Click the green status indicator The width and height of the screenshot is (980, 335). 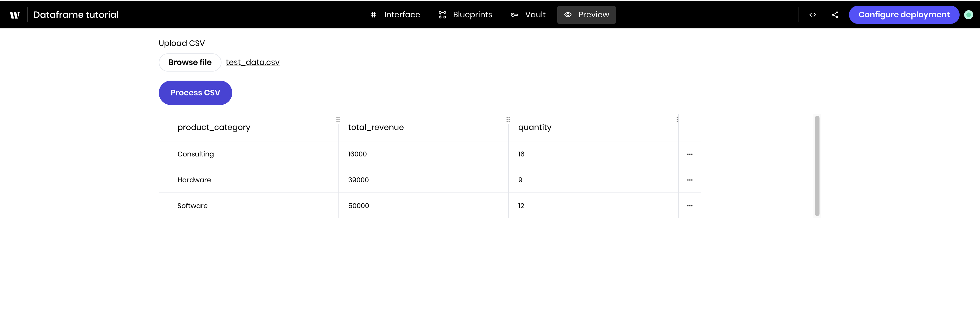point(969,15)
